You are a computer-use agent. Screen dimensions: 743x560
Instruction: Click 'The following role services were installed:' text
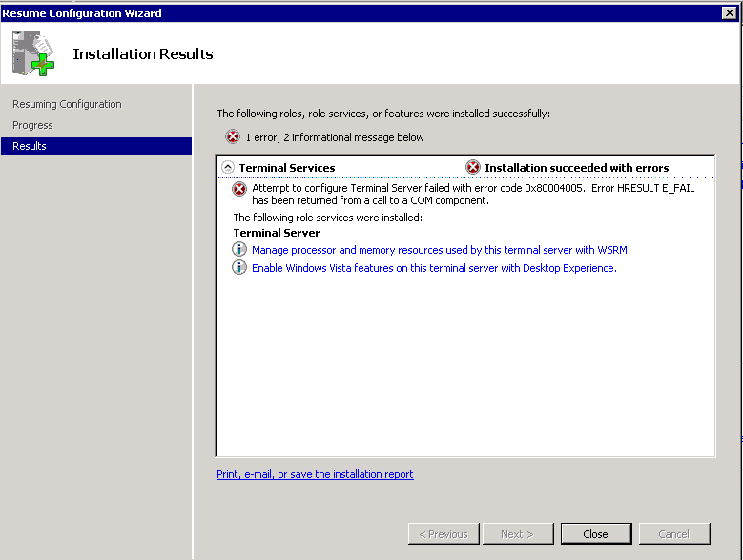point(327,218)
